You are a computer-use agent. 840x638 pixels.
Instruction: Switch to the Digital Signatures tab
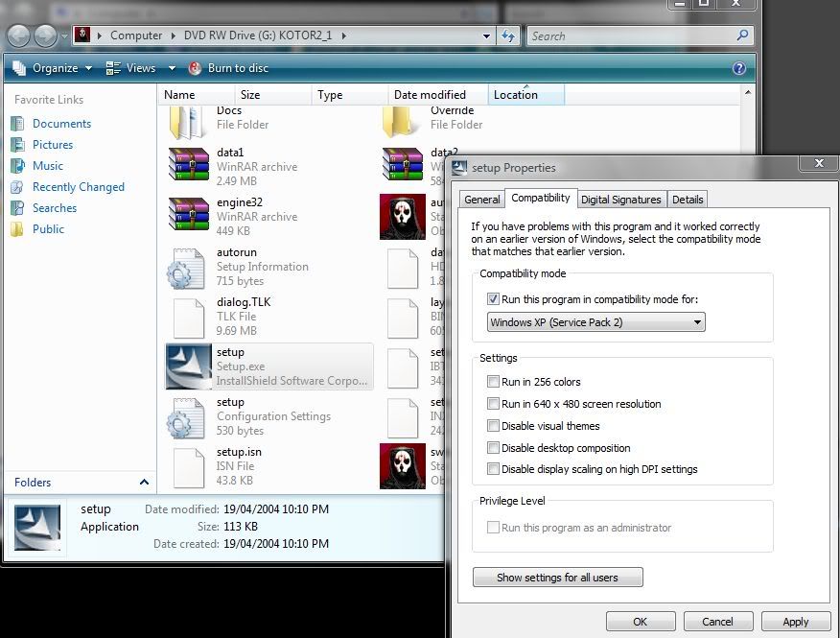621,200
